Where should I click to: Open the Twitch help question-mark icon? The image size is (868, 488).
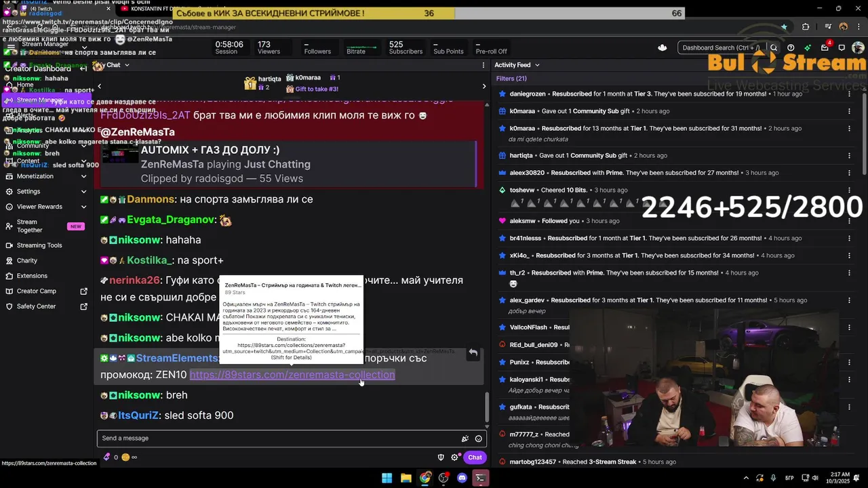[x=791, y=48]
